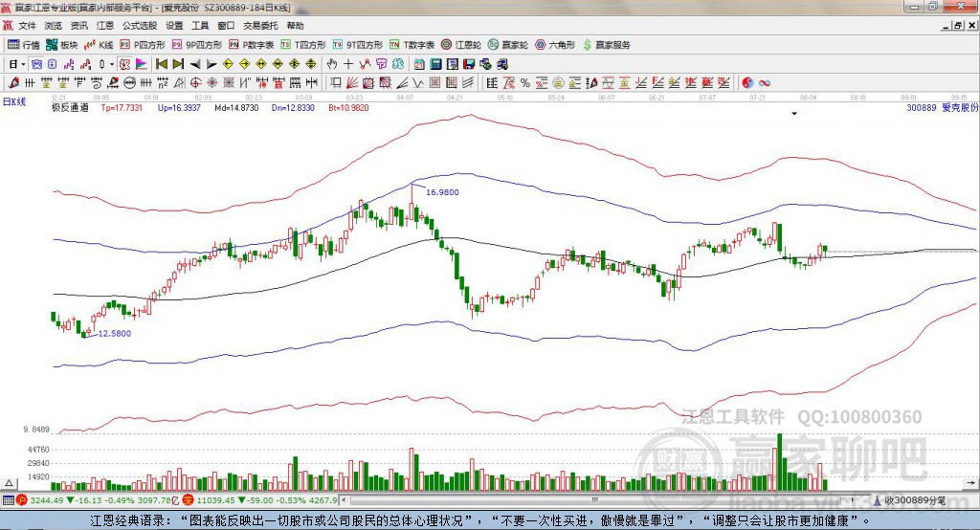Image resolution: width=980 pixels, height=530 pixels.
Task: Open the 交易委托 menu
Action: tap(260, 26)
